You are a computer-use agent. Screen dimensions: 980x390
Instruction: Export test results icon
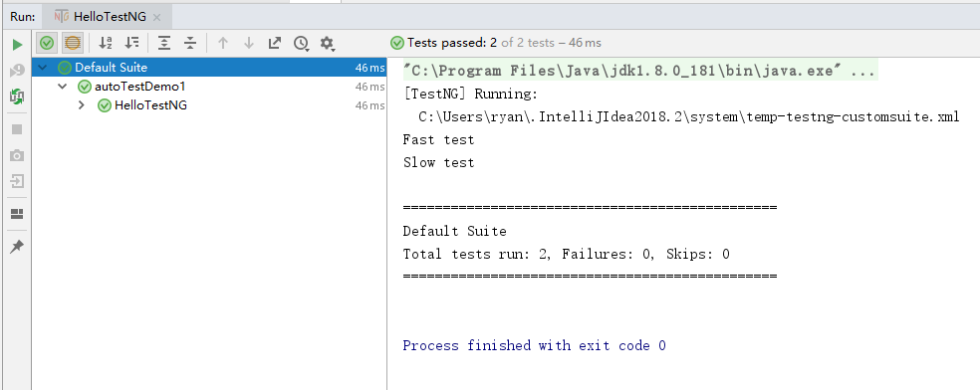(x=274, y=43)
